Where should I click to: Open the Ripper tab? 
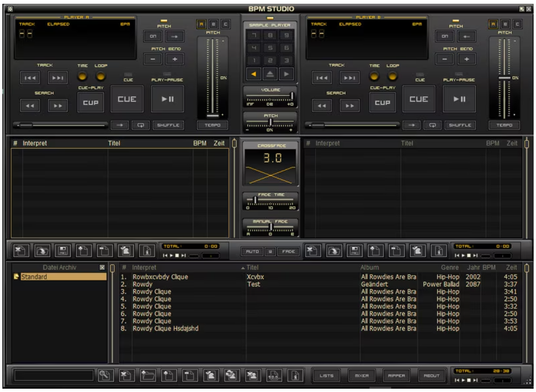coord(397,375)
